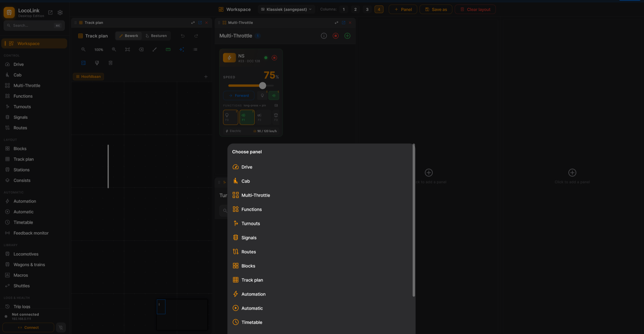Image resolution: width=644 pixels, height=334 pixels.
Task: Open the Klassiek (aangepast) layout dropdown
Action: [x=286, y=9]
